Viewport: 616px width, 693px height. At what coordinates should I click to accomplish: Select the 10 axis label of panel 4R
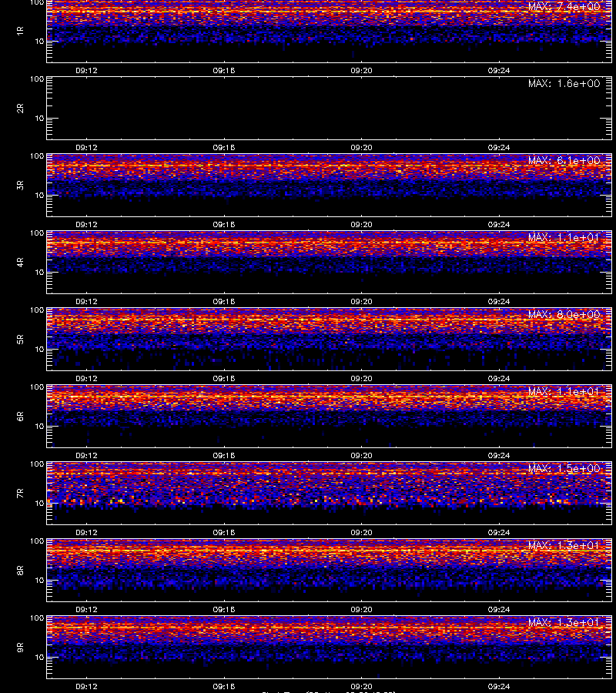pyautogui.click(x=39, y=273)
